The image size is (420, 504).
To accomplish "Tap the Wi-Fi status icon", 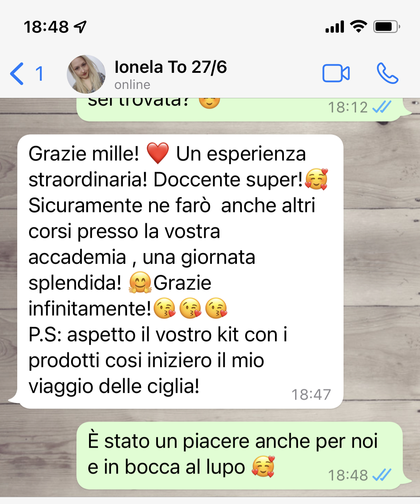I will tap(358, 26).
